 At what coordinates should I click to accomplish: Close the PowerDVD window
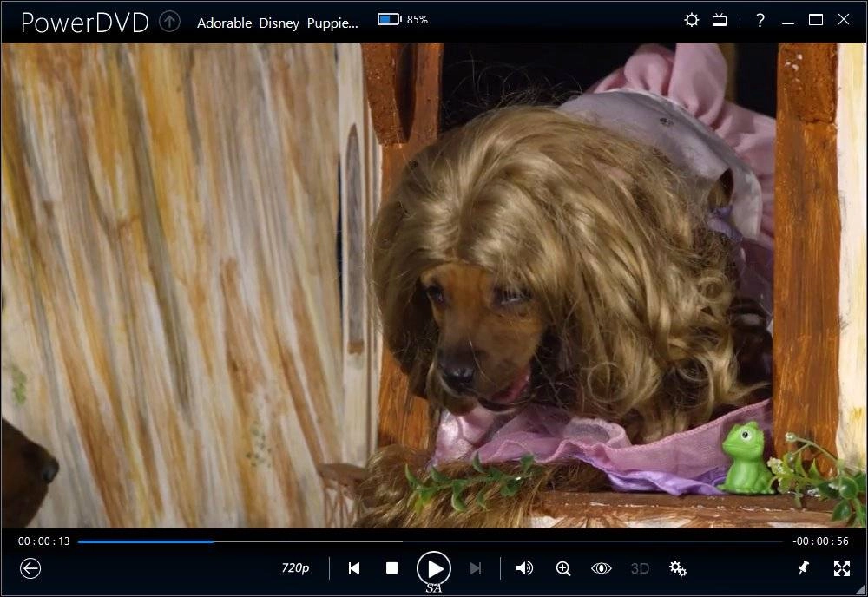pos(843,19)
